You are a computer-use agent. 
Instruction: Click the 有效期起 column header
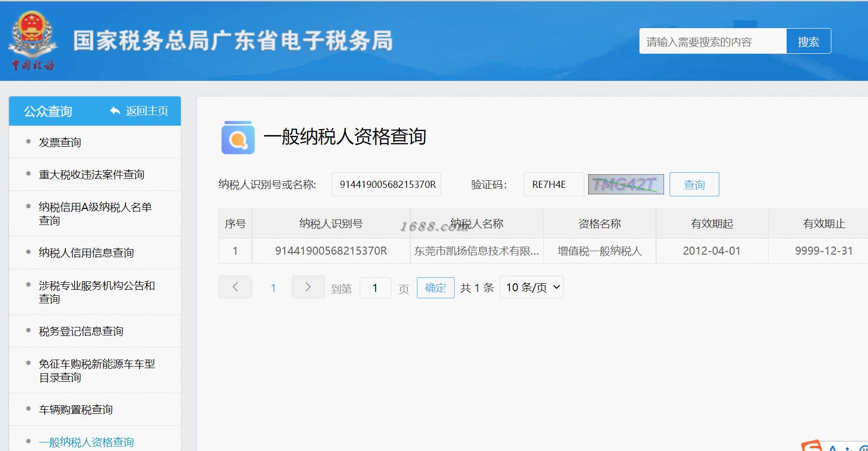[x=712, y=223]
